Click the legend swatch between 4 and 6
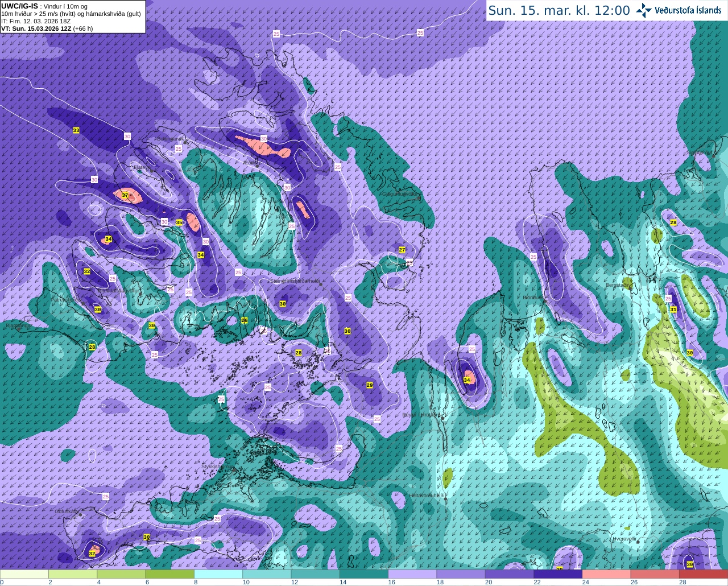Image resolution: width=728 pixels, height=586 pixels. pos(121,574)
